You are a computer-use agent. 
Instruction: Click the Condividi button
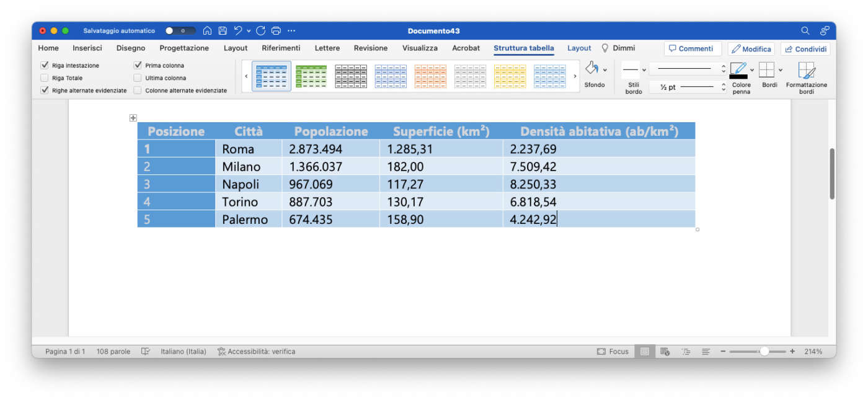805,49
